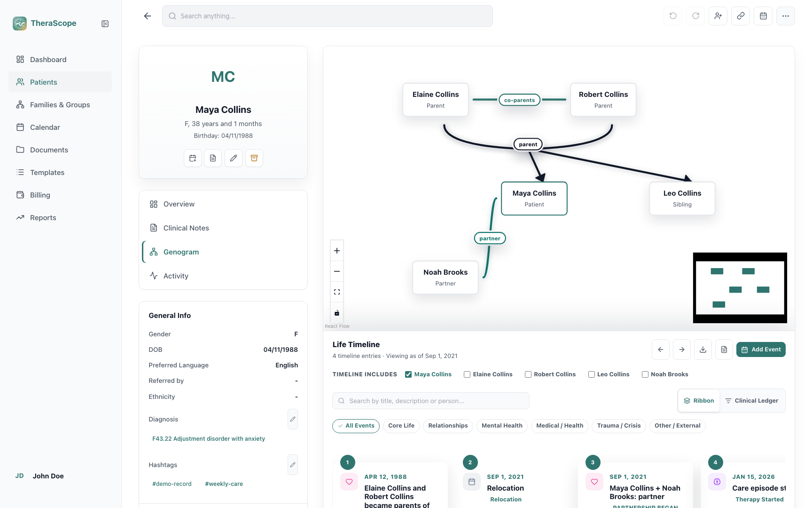Download the life timeline
Image resolution: width=812 pixels, height=508 pixels.
coord(703,349)
